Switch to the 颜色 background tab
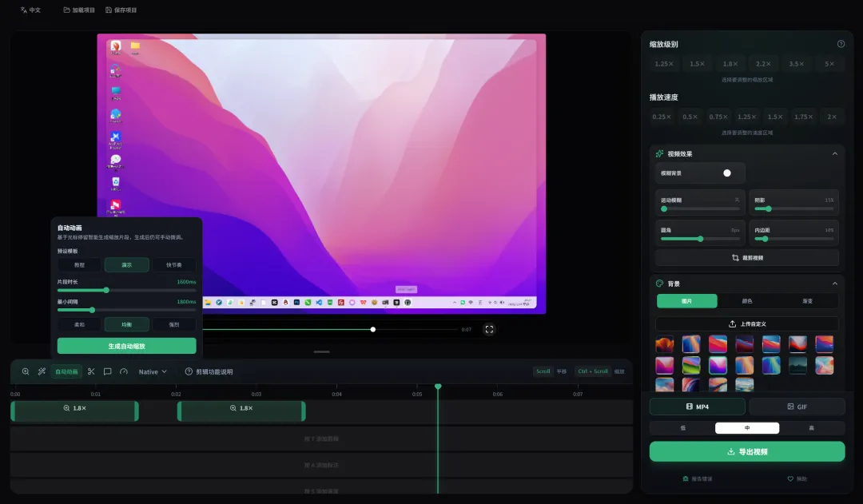Screen dimensions: 863x504 747,301
